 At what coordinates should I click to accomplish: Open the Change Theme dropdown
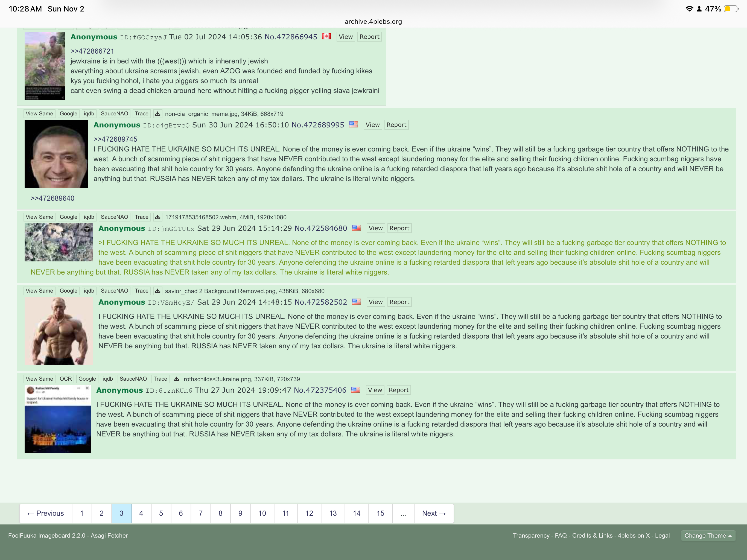pos(708,535)
